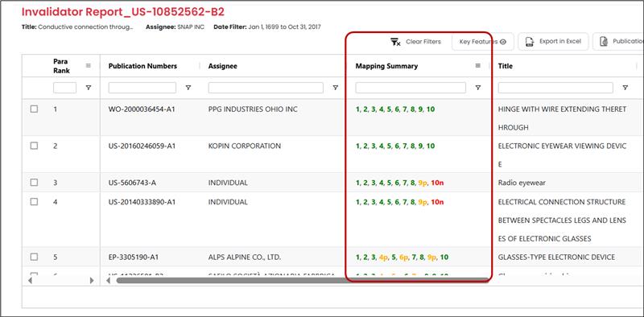The width and height of the screenshot is (644, 317).
Task: Sort by the Assignee column header
Action: pyautogui.click(x=223, y=66)
